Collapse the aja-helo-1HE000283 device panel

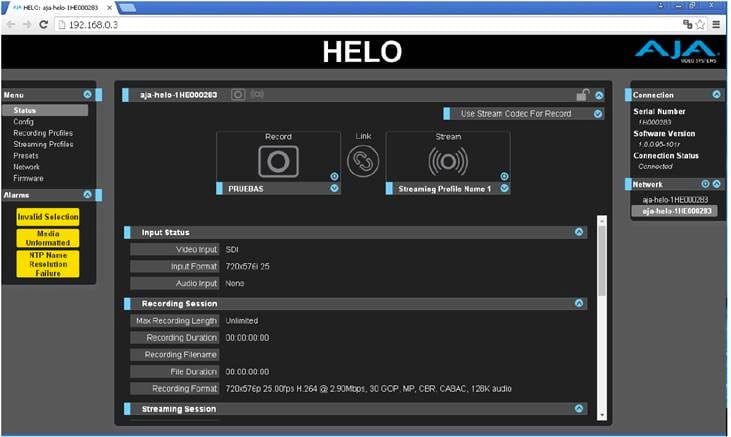[599, 96]
